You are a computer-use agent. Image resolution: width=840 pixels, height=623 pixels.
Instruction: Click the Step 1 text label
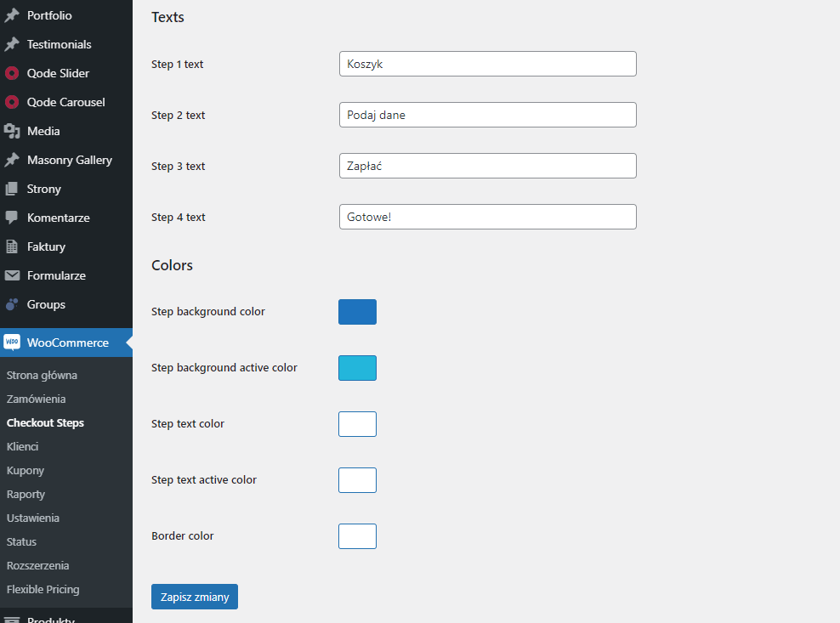click(178, 65)
